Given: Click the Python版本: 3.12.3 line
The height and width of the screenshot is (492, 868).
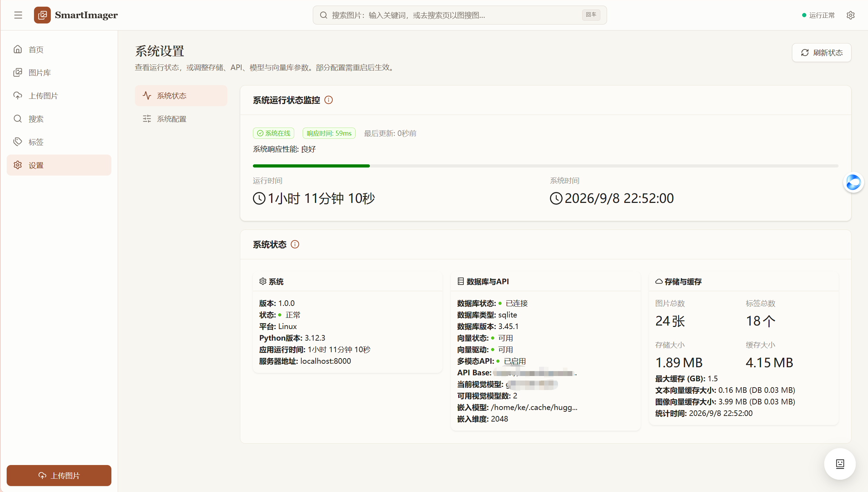Looking at the screenshot, I should 292,338.
